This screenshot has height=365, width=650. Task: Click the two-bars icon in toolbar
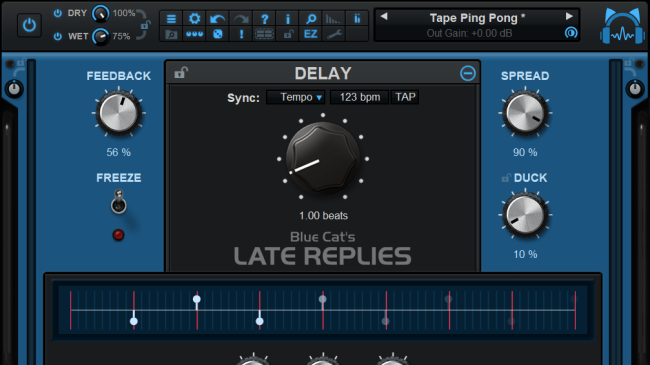point(357,19)
